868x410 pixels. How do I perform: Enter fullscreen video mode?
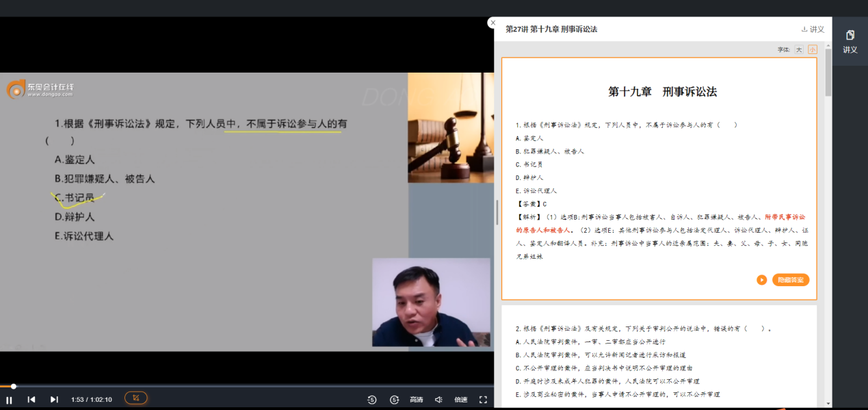(483, 400)
